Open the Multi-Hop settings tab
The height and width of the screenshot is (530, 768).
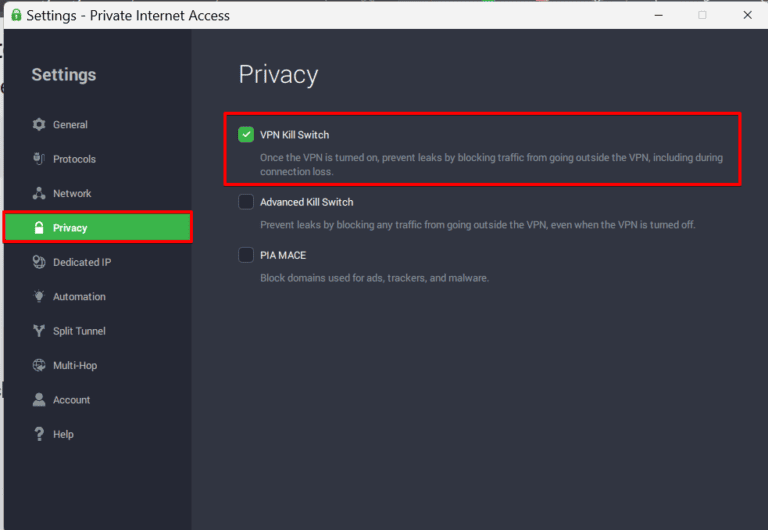click(97, 365)
